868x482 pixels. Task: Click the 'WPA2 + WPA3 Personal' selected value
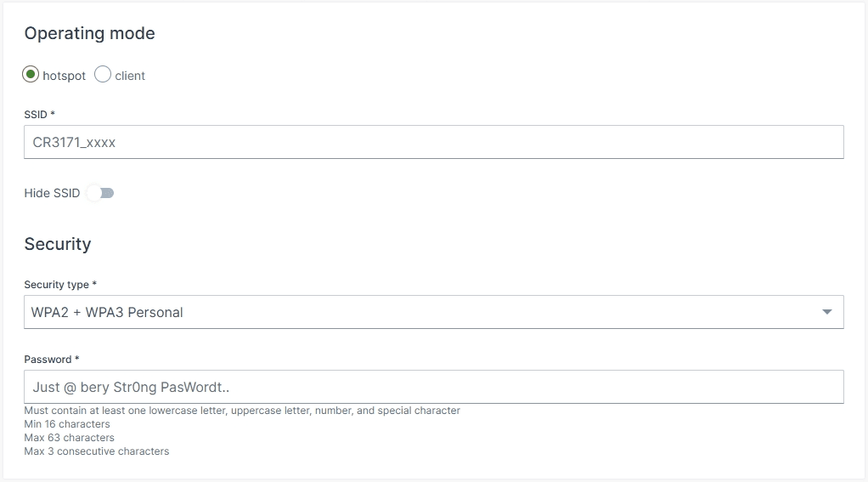107,312
